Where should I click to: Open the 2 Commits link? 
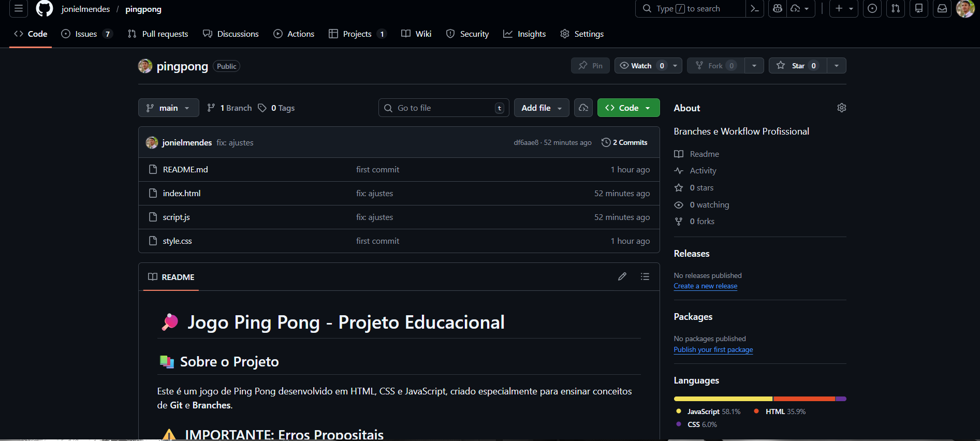click(625, 142)
